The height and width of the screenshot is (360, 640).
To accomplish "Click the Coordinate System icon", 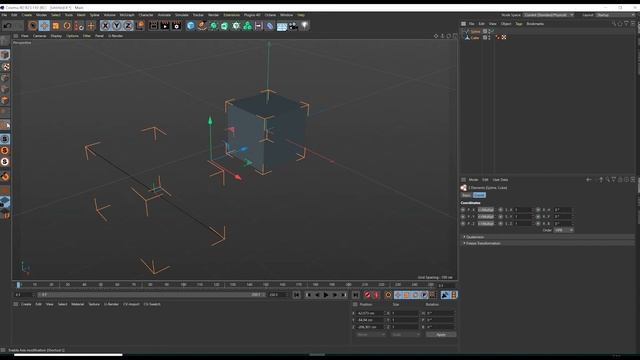I will (x=140, y=26).
